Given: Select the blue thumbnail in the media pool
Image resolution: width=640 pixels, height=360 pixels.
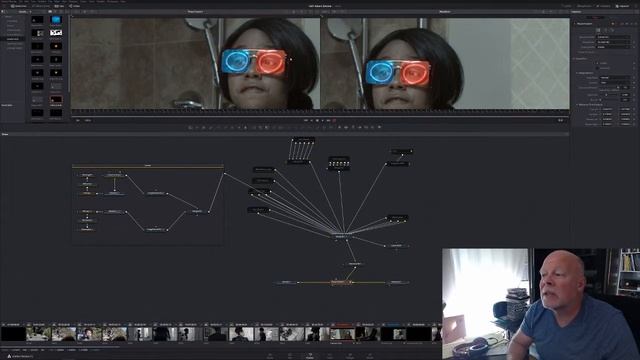Looking at the screenshot, I should (x=56, y=20).
